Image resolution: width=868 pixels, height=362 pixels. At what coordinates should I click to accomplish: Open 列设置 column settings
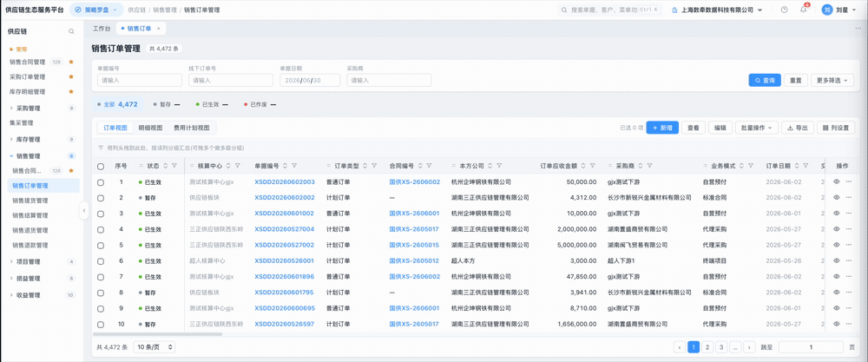(836, 128)
